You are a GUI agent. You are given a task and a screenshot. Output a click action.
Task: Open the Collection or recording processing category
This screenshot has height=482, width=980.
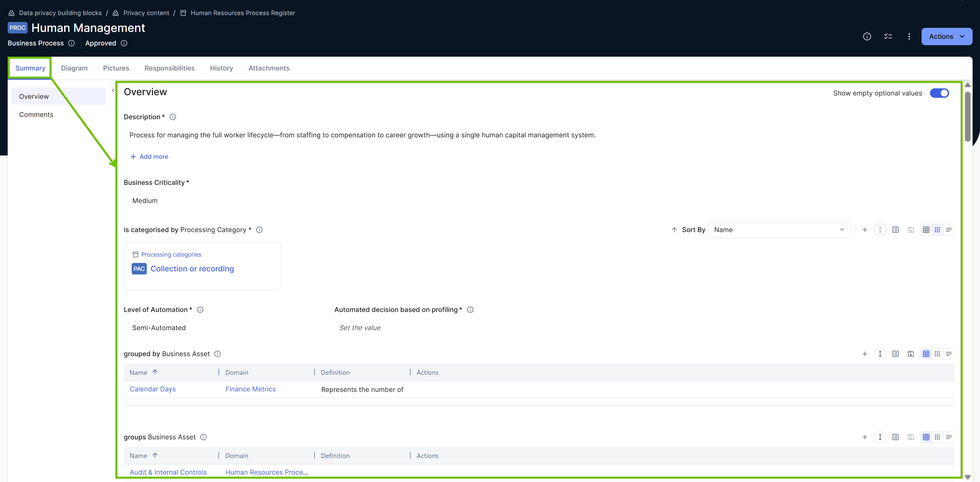[192, 269]
